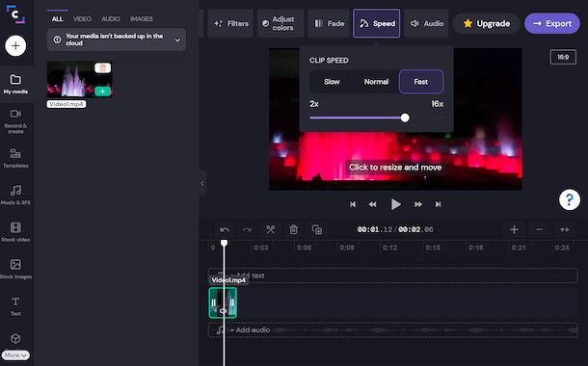The height and width of the screenshot is (366, 588).
Task: Open Stock images sidebar section
Action: coord(15,269)
